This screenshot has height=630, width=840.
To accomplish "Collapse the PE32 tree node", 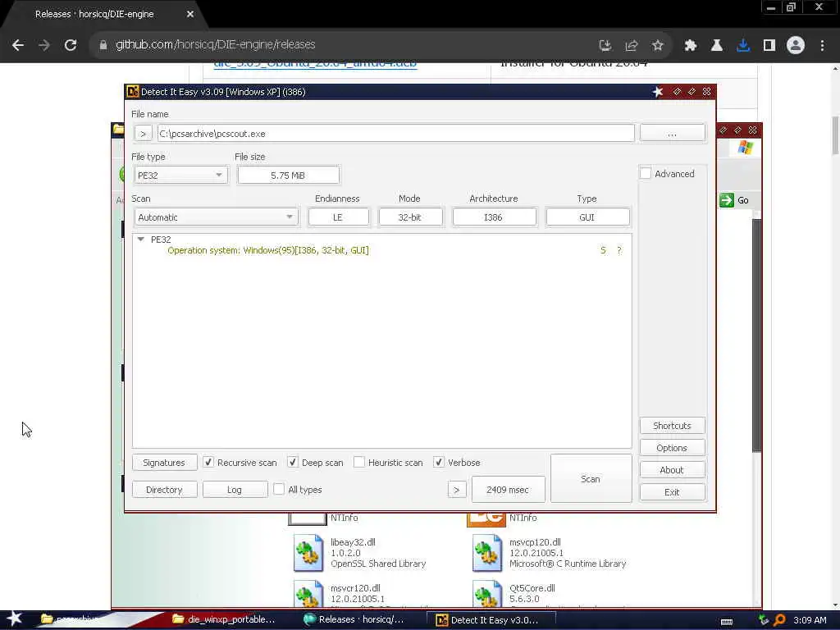I will point(141,240).
